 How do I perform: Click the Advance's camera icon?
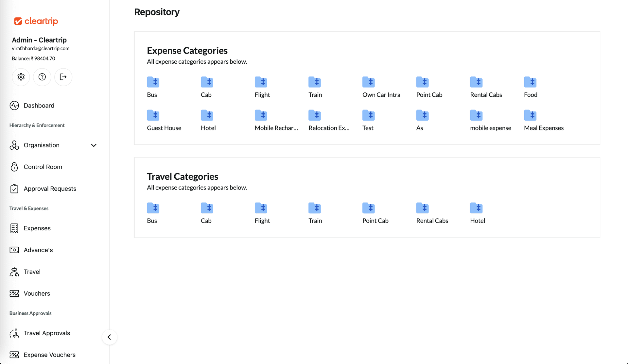pos(14,250)
